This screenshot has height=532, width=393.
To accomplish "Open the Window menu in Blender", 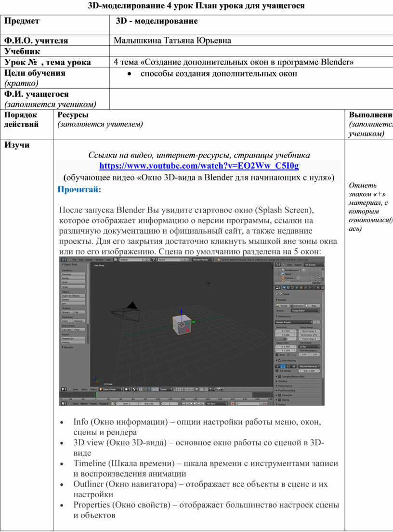I will [100, 260].
